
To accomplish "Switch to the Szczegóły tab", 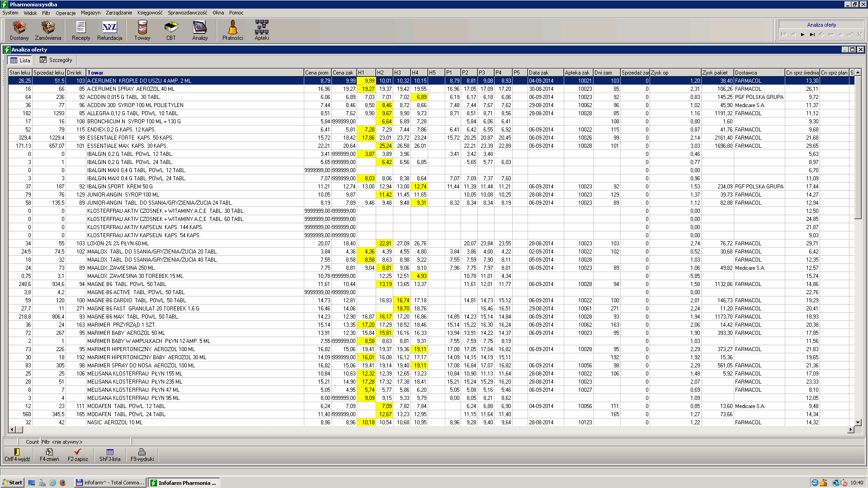I will [56, 60].
